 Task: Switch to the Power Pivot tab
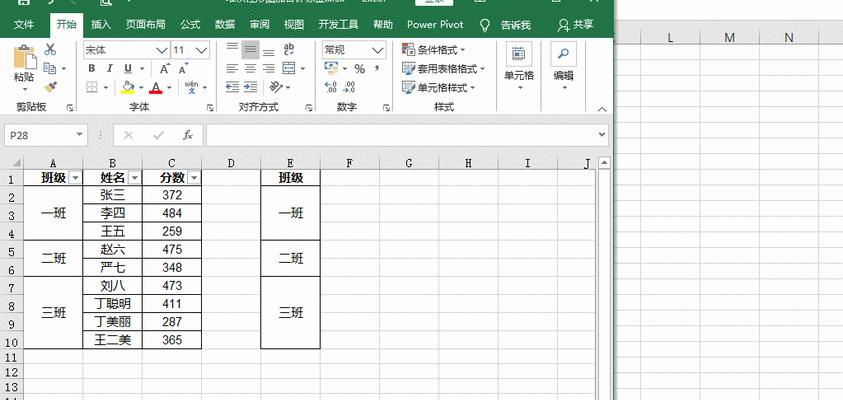click(435, 25)
